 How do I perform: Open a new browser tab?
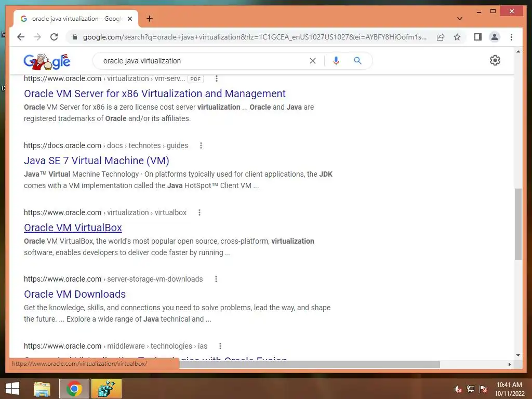149,19
